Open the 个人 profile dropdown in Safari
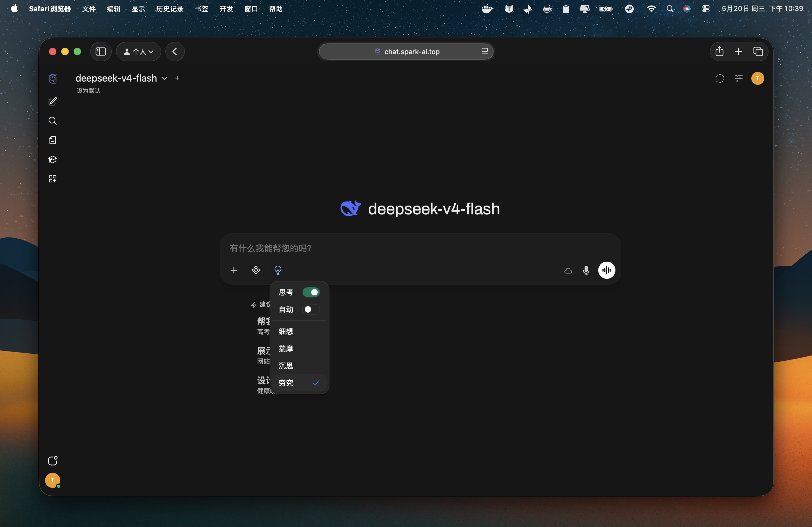The image size is (812, 527). 139,52
